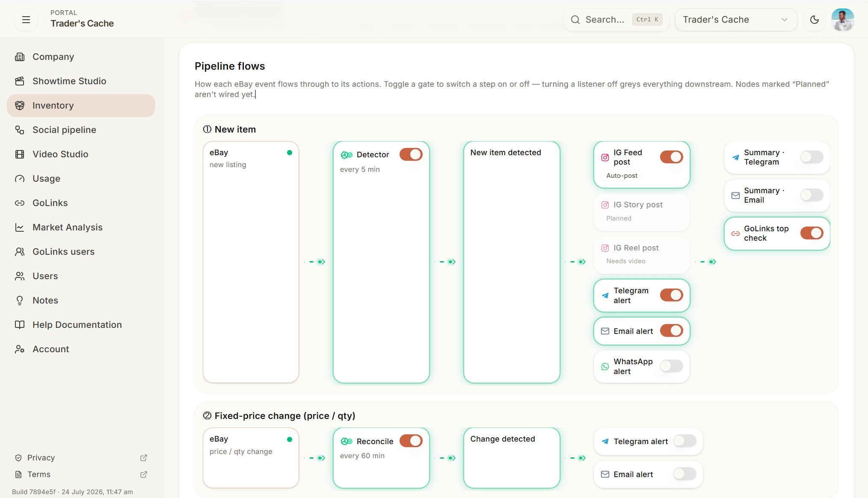Expand the Trader's Cache workspace dropdown

736,20
